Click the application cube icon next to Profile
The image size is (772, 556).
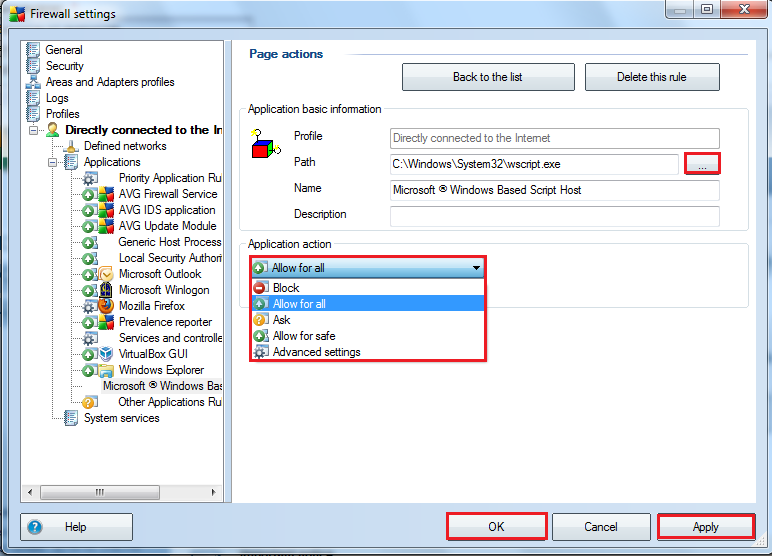pos(265,144)
